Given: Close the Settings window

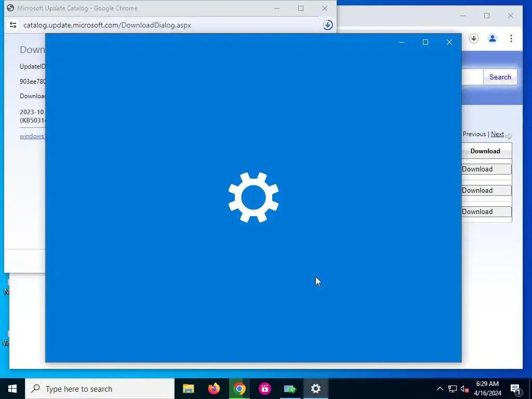Looking at the screenshot, I should pos(449,42).
